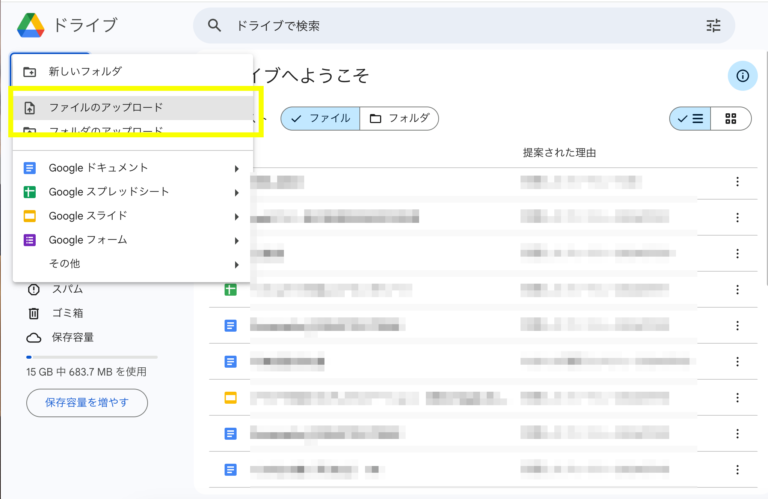The image size is (768, 499).
Task: Open the trash (ゴミ箱) icon
Action: tap(34, 313)
